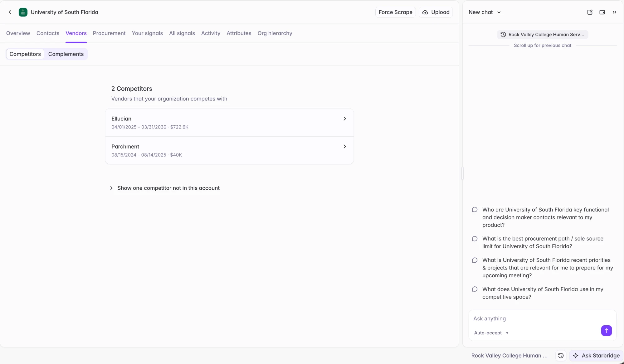The image size is (624, 364).
Task: Click the Ellucian vendor name
Action: pos(121,119)
